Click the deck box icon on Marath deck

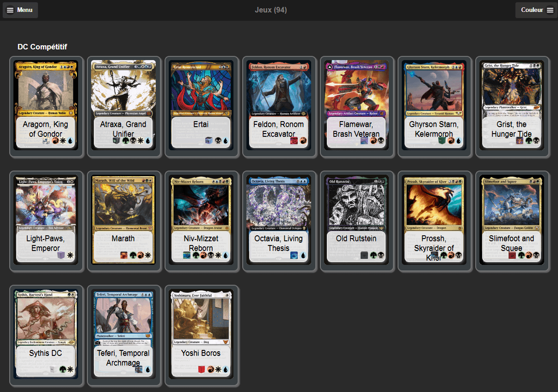124,255
